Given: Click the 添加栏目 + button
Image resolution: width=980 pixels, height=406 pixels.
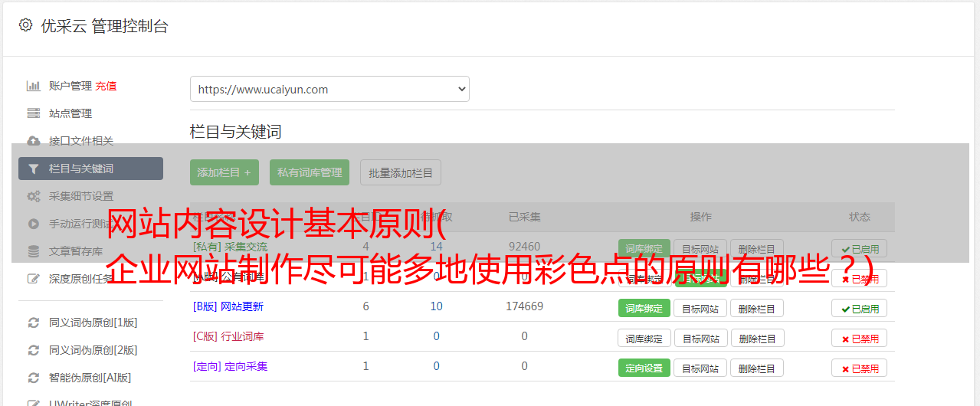Looking at the screenshot, I should point(225,172).
